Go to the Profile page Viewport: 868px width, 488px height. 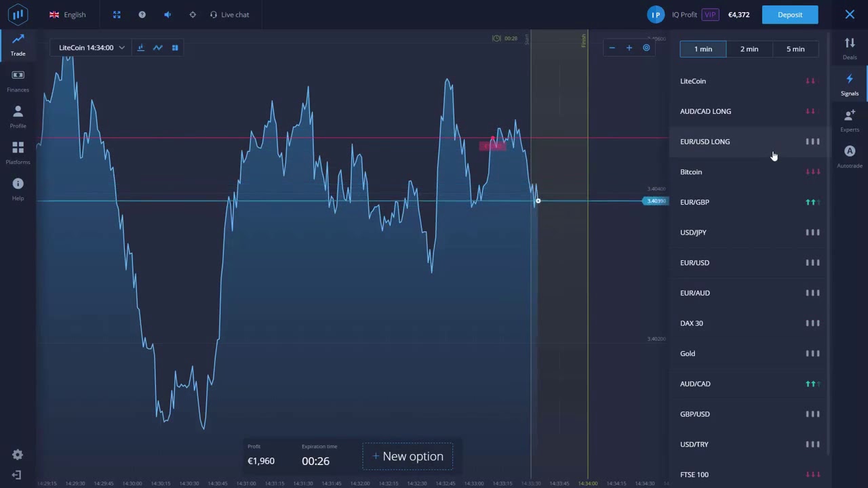(18, 117)
